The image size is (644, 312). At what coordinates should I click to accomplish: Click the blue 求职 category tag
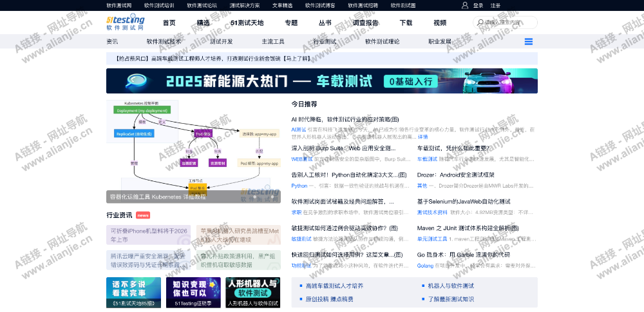pos(296,213)
